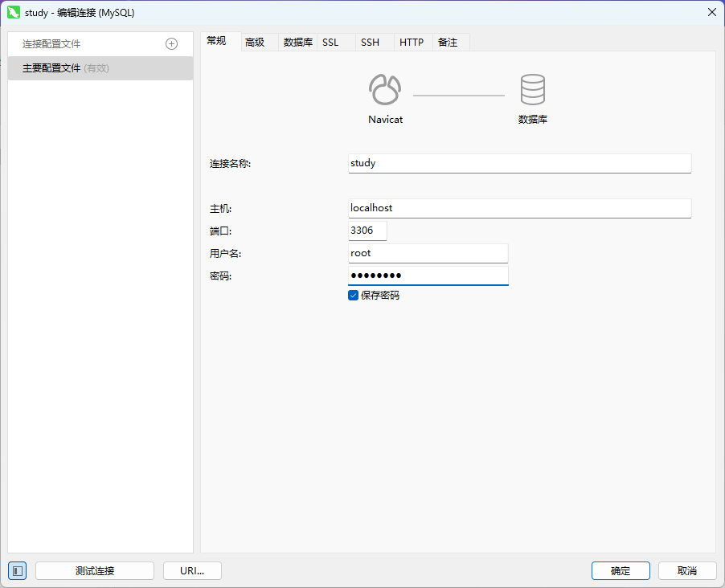Click the URI... button
725x588 pixels.
pos(192,570)
